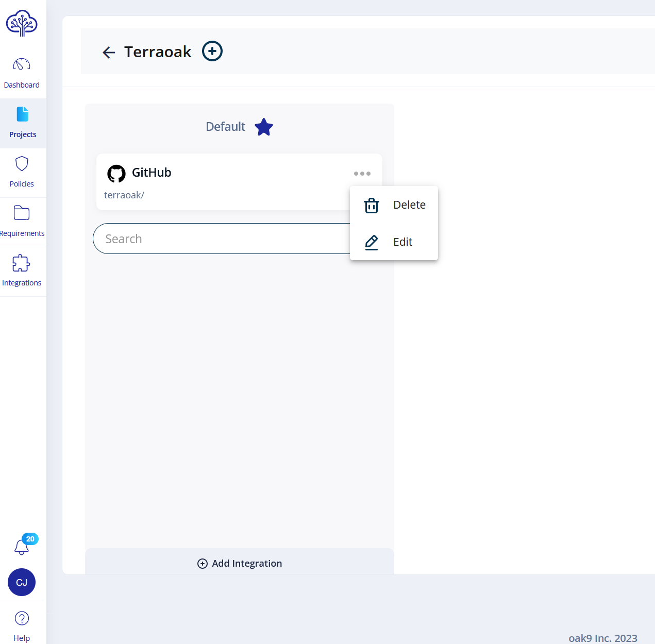Viewport: 655px width, 644px height.
Task: Click the terraoak/ repository path
Action: (x=124, y=195)
